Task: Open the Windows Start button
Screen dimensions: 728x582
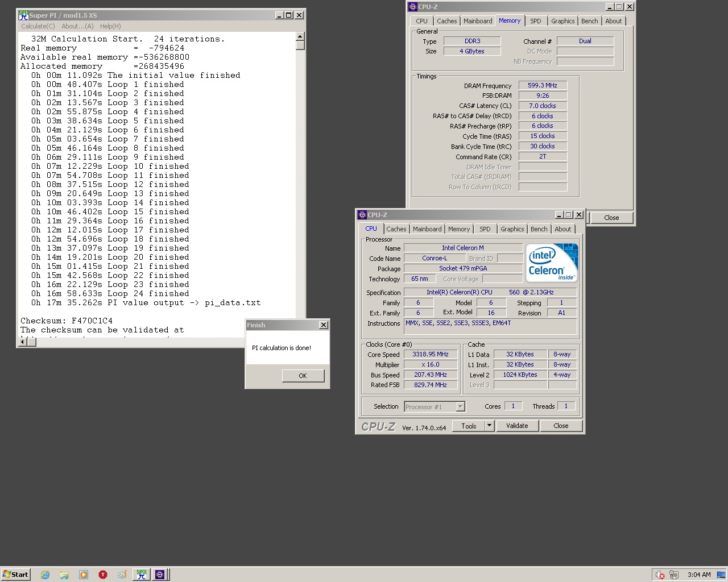Action: (x=15, y=575)
